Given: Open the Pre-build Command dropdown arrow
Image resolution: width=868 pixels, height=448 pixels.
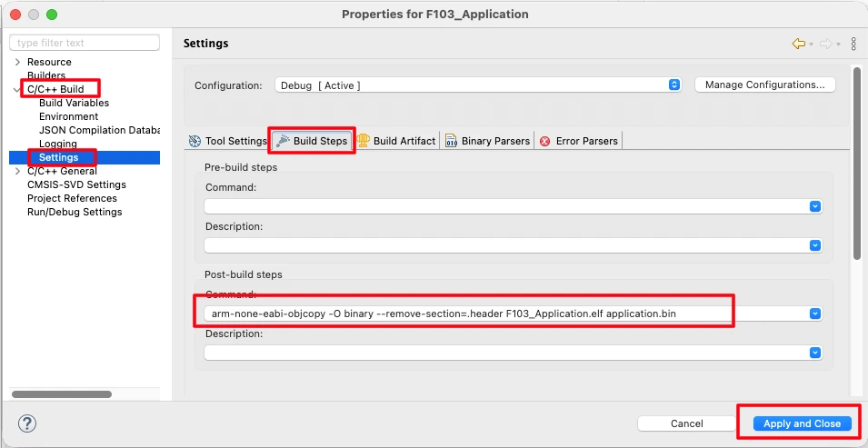Looking at the screenshot, I should (x=815, y=206).
